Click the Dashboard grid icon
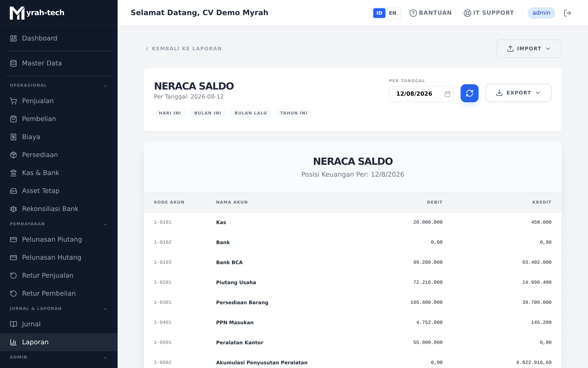This screenshot has height=368, width=588. pos(13,38)
